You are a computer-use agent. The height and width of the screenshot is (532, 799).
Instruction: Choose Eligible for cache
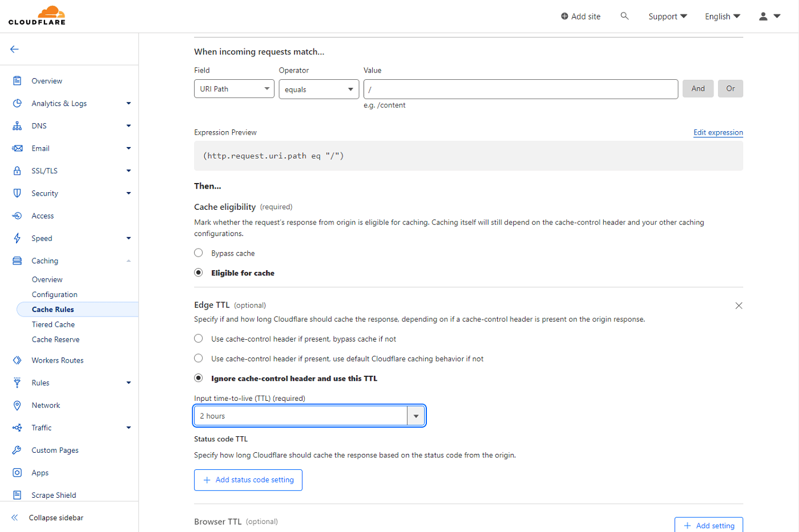(x=199, y=272)
